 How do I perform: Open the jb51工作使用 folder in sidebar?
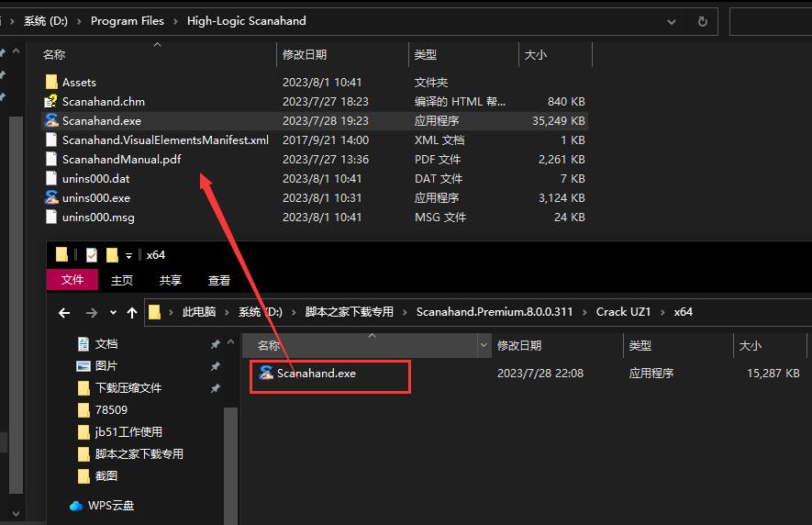coord(128,431)
